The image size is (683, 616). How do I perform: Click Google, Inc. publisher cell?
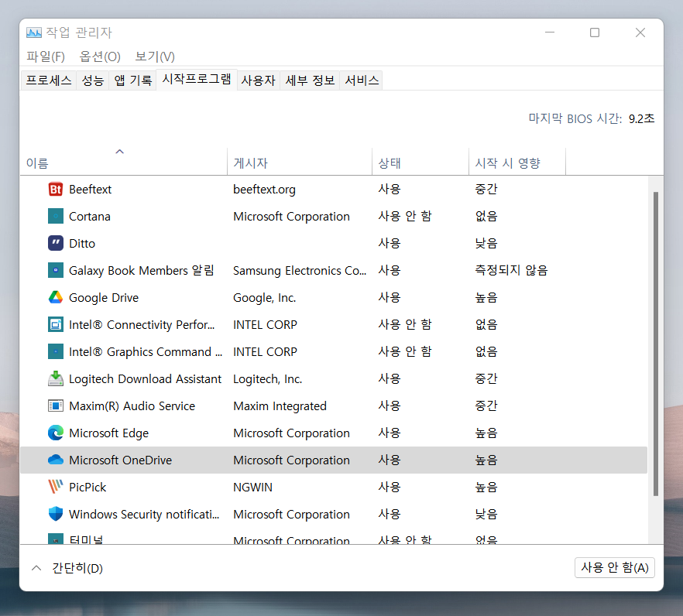264,298
